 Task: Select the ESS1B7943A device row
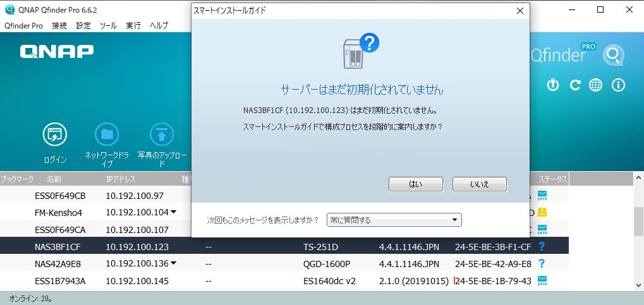(x=253, y=280)
